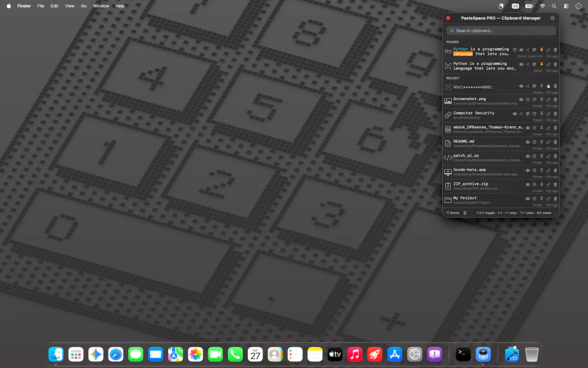Select the My Project clipboard row
Screen dimensions: 588x368
pyautogui.click(x=501, y=201)
